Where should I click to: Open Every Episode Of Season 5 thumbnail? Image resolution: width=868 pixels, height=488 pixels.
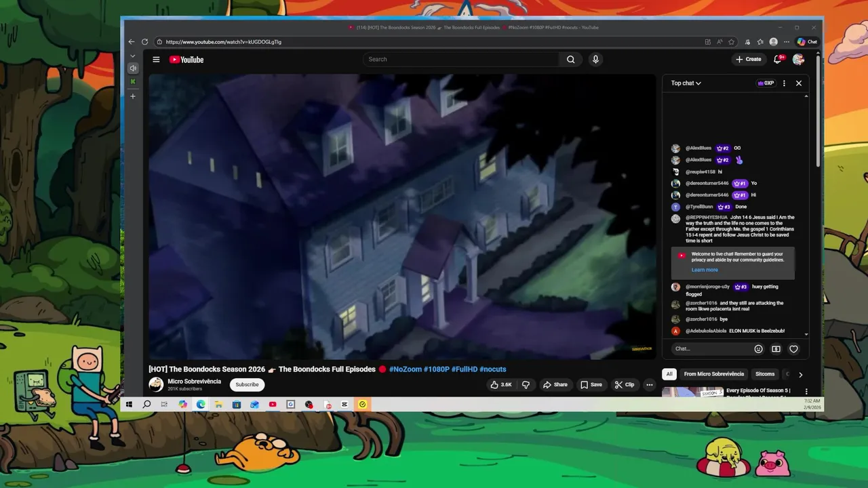click(x=692, y=391)
